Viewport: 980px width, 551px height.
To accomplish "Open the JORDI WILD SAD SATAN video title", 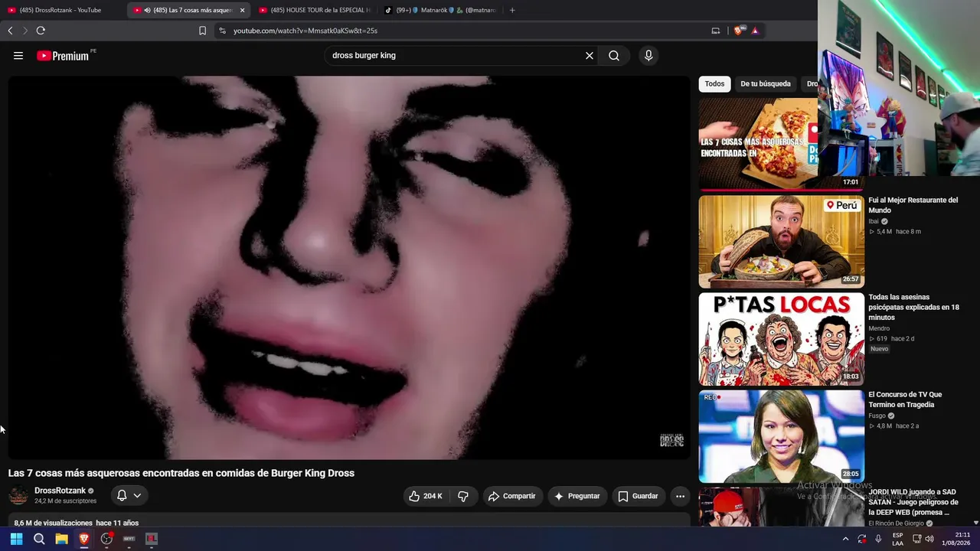I will 913,502.
